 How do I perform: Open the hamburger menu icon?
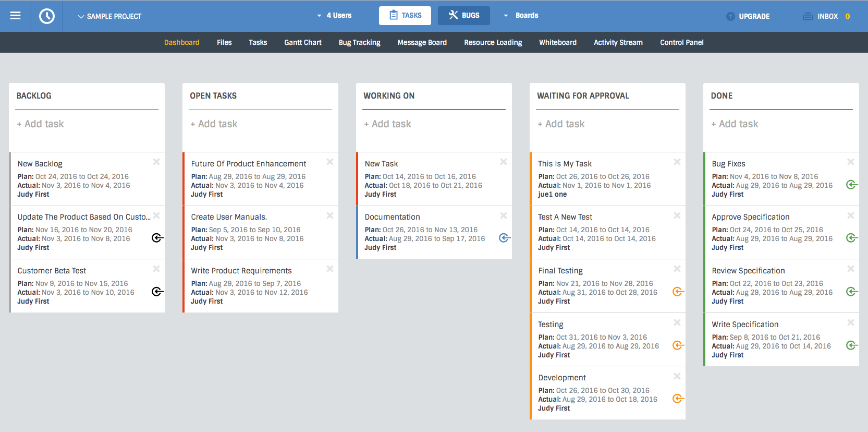15,16
